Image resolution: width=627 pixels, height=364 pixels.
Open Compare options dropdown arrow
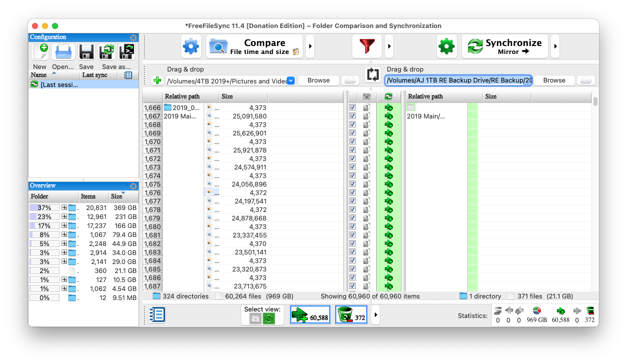pyautogui.click(x=310, y=47)
